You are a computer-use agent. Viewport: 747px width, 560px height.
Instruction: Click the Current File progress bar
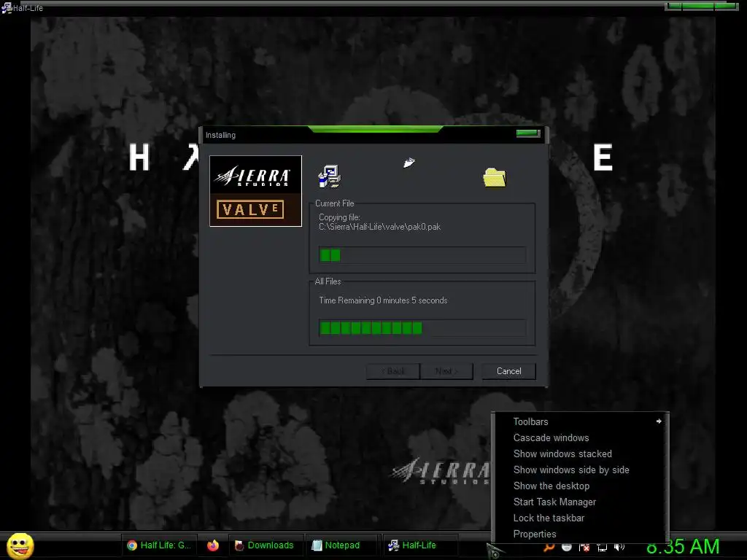(x=422, y=255)
